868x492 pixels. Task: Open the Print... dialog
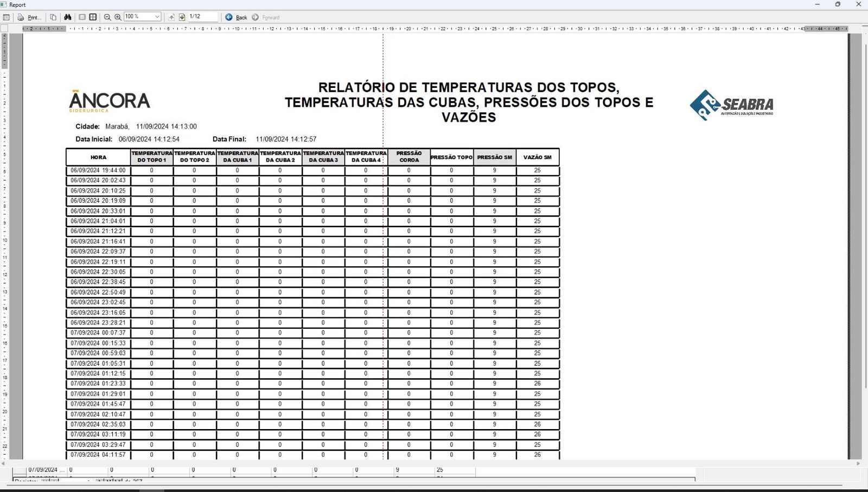pyautogui.click(x=29, y=17)
